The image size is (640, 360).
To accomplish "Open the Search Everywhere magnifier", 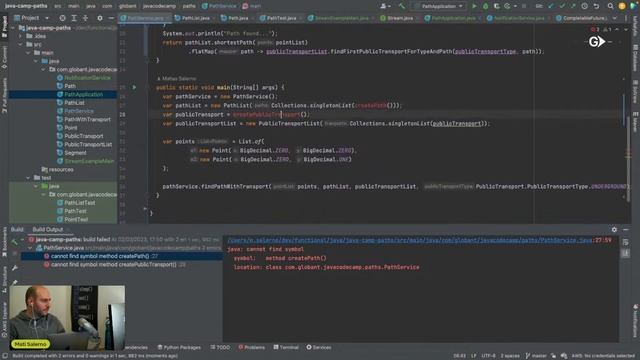I will [x=610, y=6].
